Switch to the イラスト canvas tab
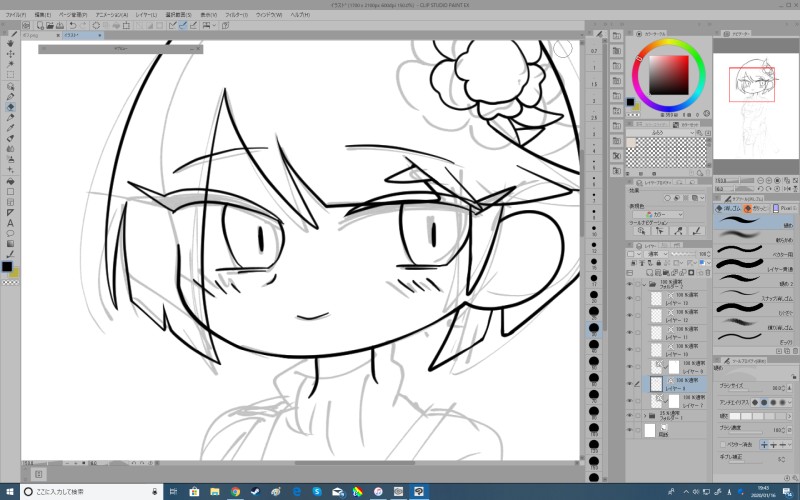Viewport: 800px width, 500px height. [x=82, y=35]
